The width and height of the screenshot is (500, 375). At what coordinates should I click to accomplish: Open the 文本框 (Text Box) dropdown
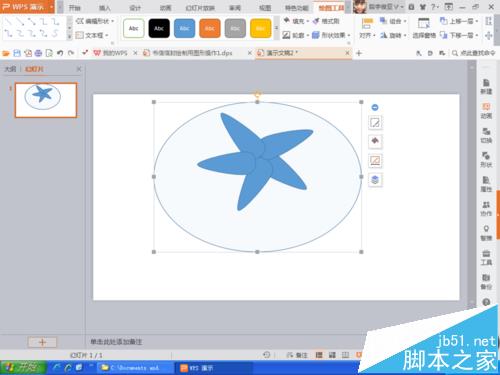click(92, 35)
